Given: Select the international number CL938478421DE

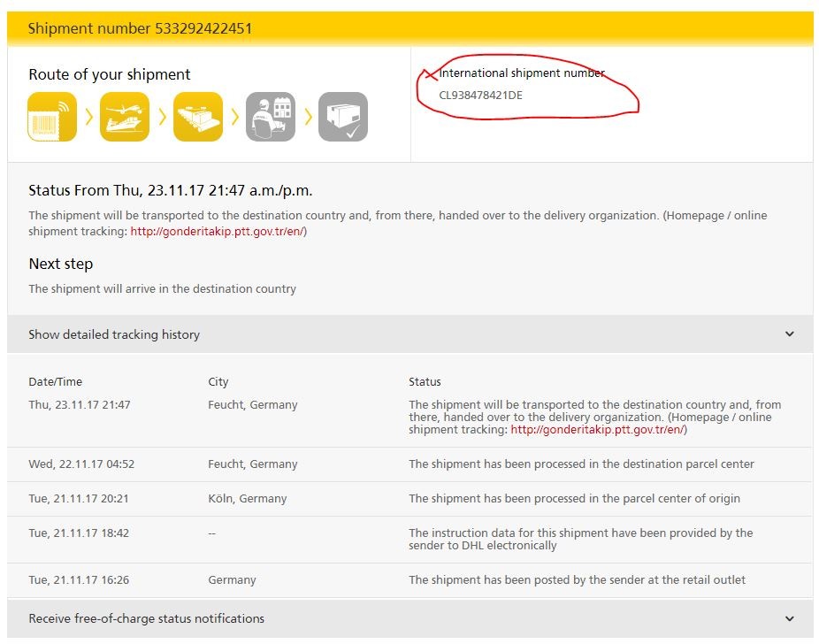Looking at the screenshot, I should tap(480, 95).
